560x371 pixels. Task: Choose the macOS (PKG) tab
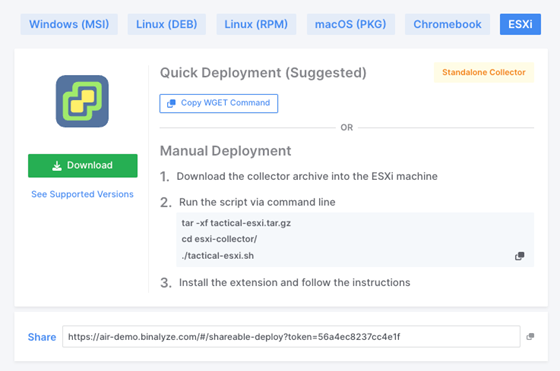[350, 24]
